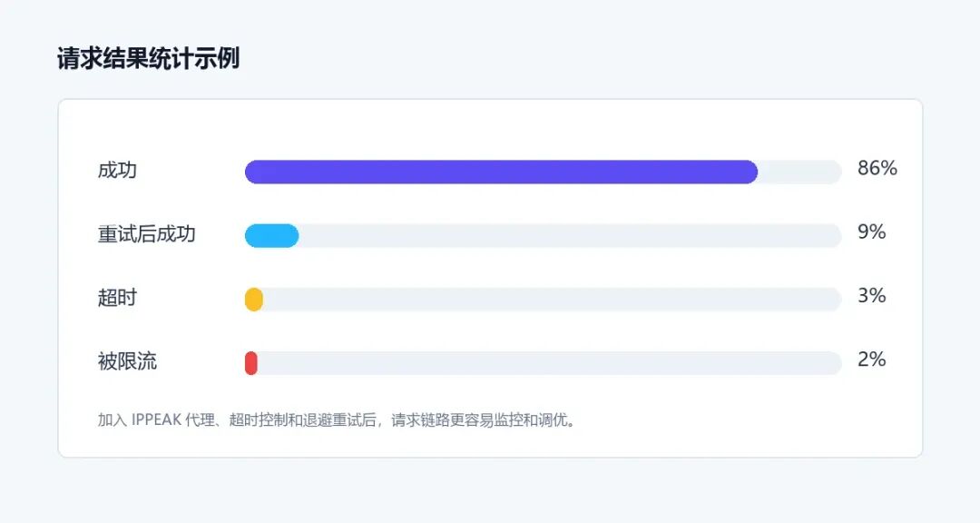This screenshot has height=523, width=980.
Task: Click the 3% value
Action: click(872, 296)
